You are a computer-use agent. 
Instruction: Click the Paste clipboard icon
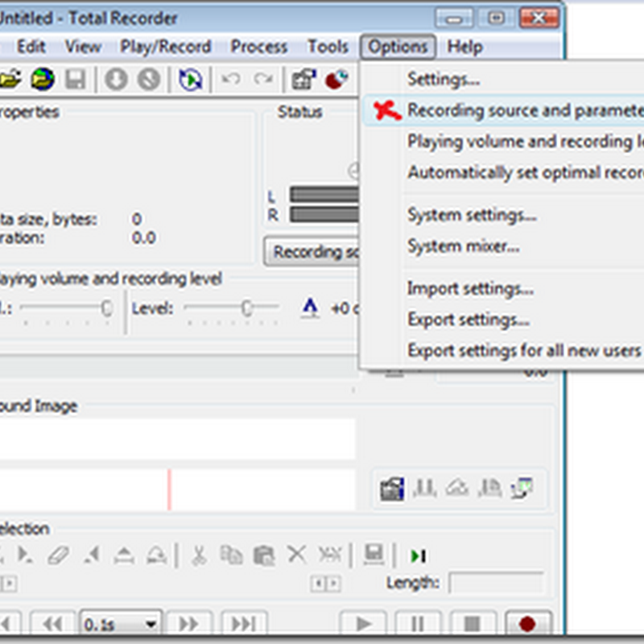click(264, 555)
